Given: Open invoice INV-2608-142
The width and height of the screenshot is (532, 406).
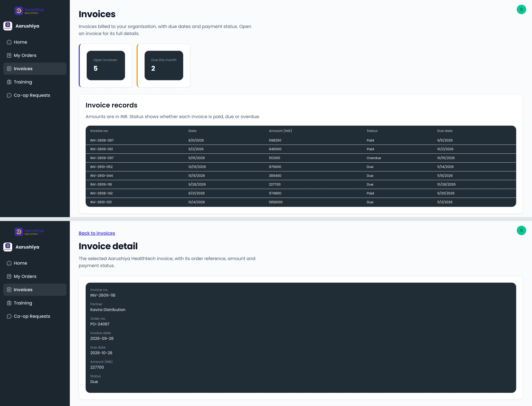Looking at the screenshot, I should (301, 193).
